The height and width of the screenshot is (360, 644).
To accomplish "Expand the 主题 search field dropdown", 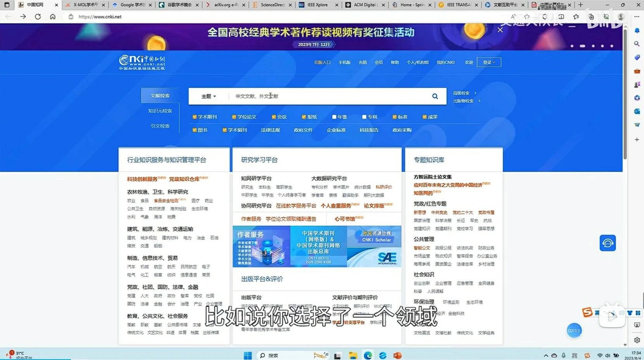I will (209, 96).
